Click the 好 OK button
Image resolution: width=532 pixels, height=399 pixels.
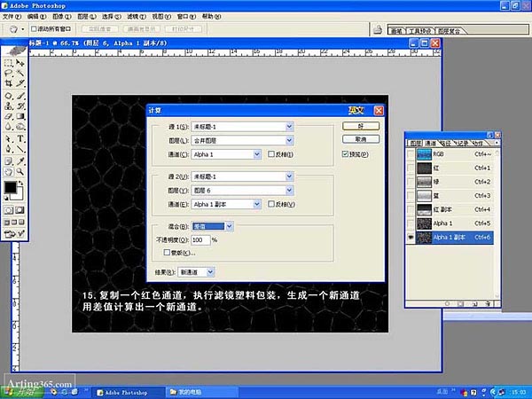[x=361, y=126]
